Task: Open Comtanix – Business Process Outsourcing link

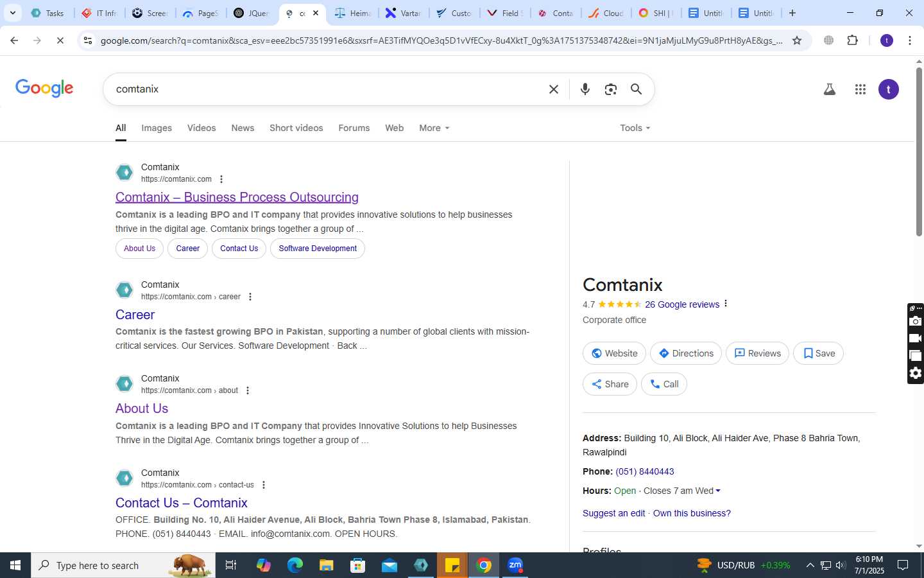Action: pyautogui.click(x=237, y=197)
